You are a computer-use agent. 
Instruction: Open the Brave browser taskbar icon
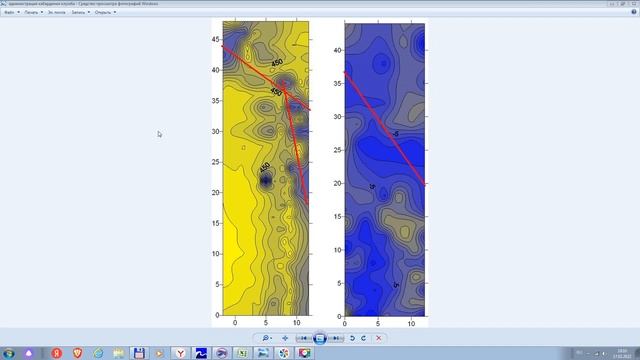coord(78,353)
